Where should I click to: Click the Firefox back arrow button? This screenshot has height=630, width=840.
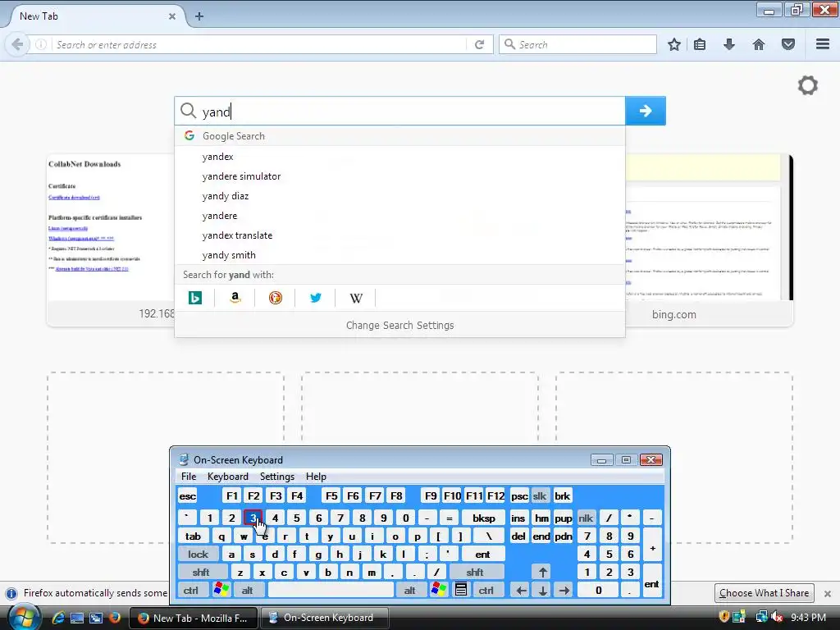[x=17, y=44]
